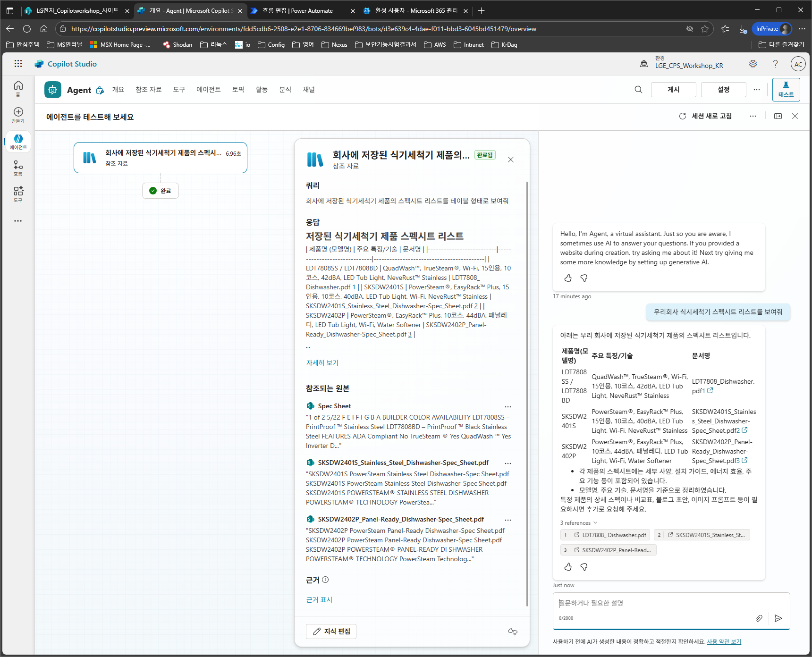This screenshot has height=657, width=812.
Task: Expand answer with 자세히 보기
Action: (x=322, y=362)
